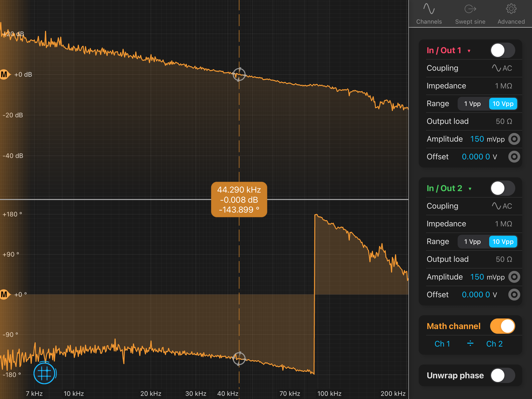Enable the Unwrap phase switch
Viewport: 532px width, 399px height.
(x=503, y=376)
